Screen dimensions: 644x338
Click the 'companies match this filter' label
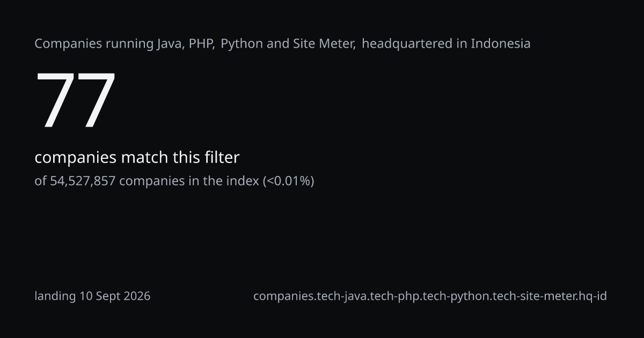137,158
